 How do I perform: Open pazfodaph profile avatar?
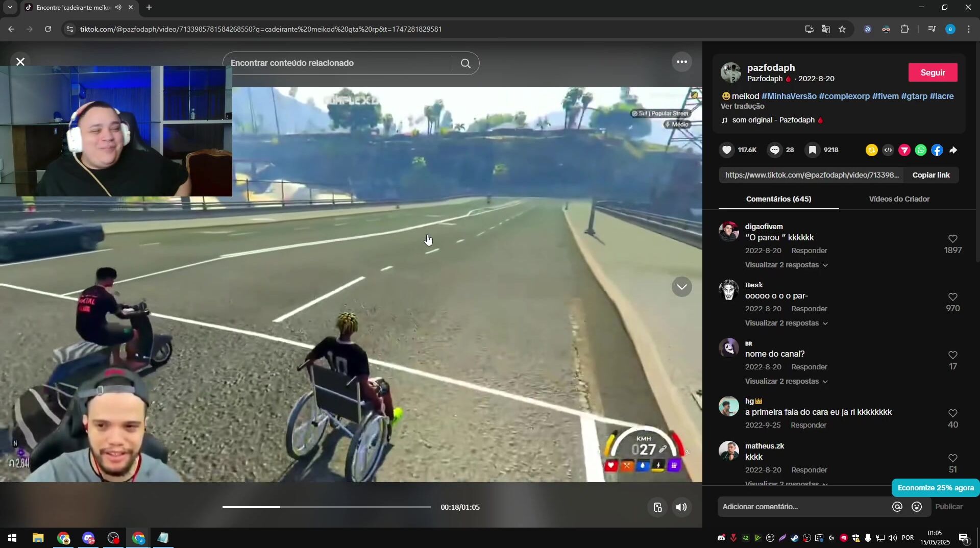point(731,72)
